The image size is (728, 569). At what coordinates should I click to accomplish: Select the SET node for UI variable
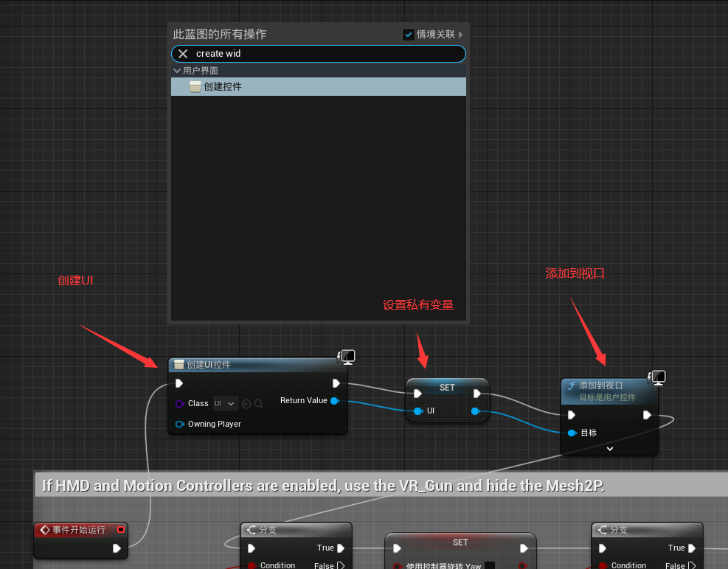[x=447, y=388]
